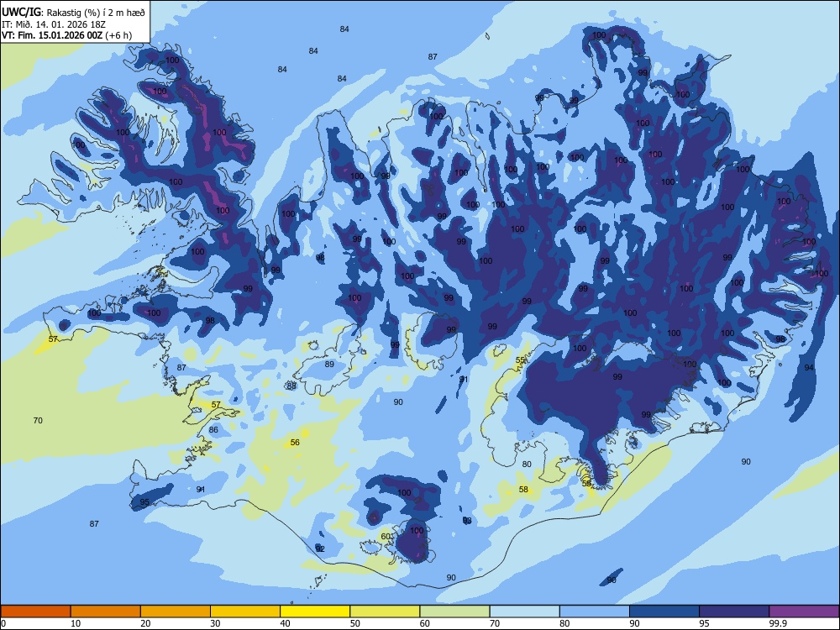Click the '86' humidity value on the map
840x630 pixels.
coord(213,429)
